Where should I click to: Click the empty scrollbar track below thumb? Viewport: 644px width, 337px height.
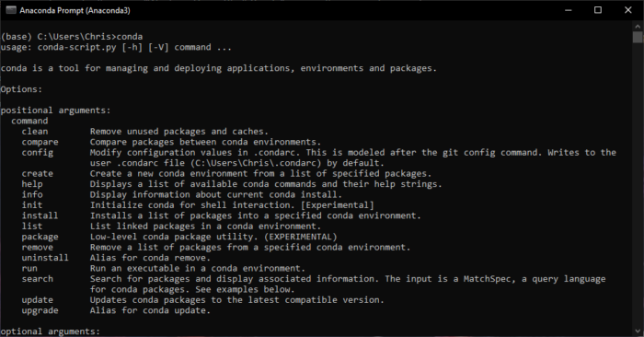click(x=638, y=185)
